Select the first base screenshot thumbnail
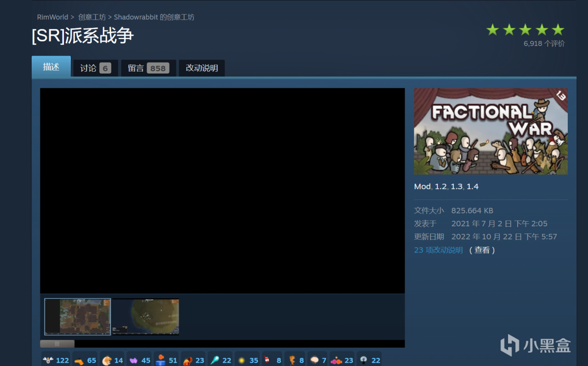The height and width of the screenshot is (366, 588). tap(78, 317)
